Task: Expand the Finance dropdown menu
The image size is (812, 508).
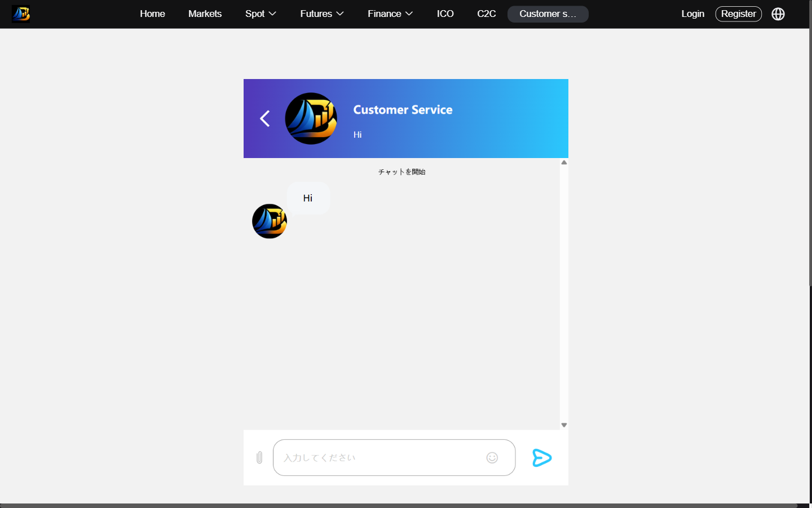Action: 390,14
